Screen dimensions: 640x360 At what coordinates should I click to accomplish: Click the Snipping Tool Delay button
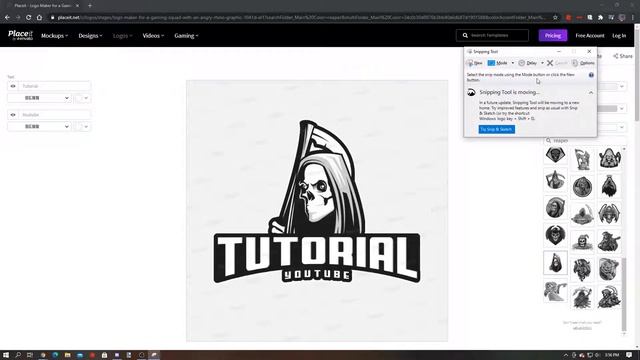pyautogui.click(x=528, y=63)
